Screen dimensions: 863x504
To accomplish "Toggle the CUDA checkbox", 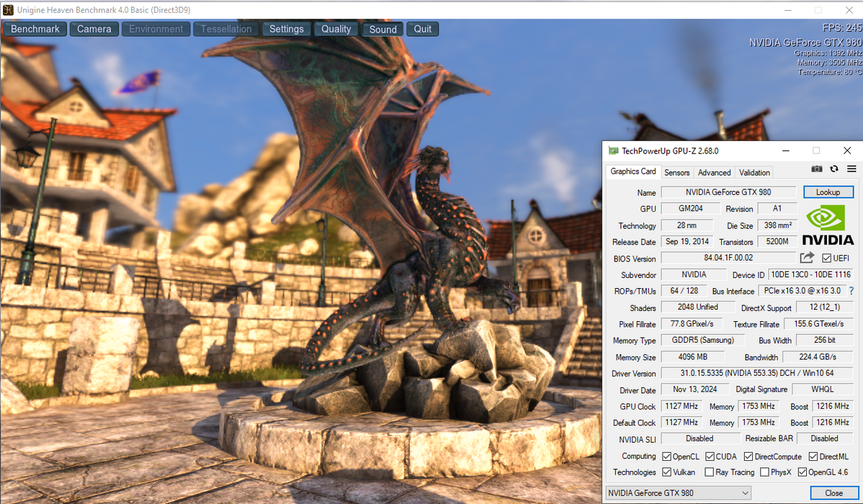I will [710, 456].
